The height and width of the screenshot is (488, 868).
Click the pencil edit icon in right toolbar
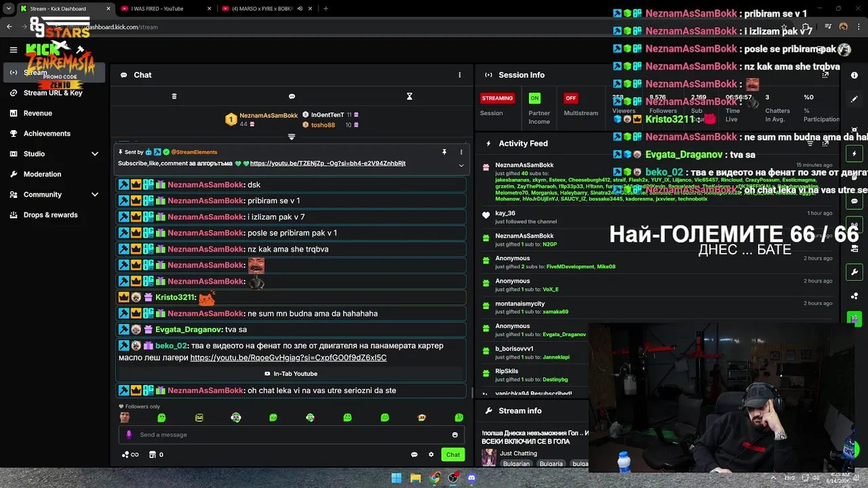854,99
